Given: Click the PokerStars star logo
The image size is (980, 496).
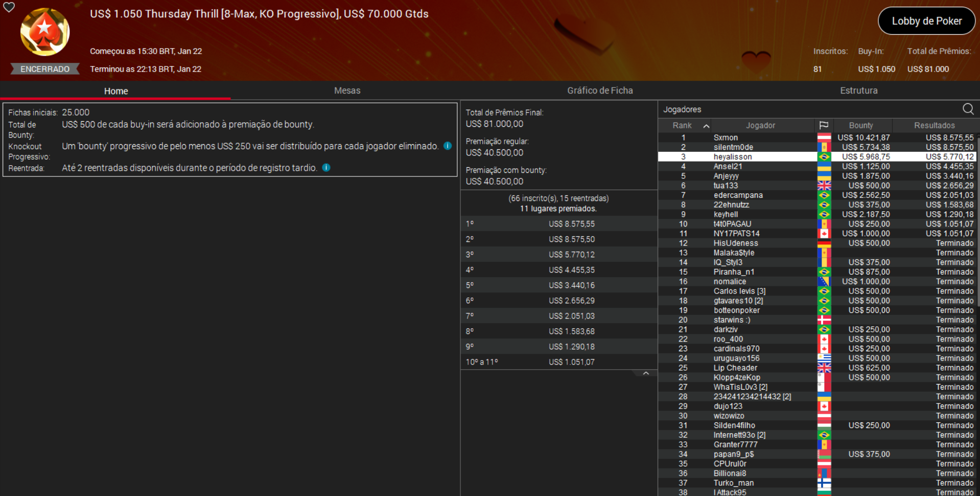Looking at the screenshot, I should point(44,32).
